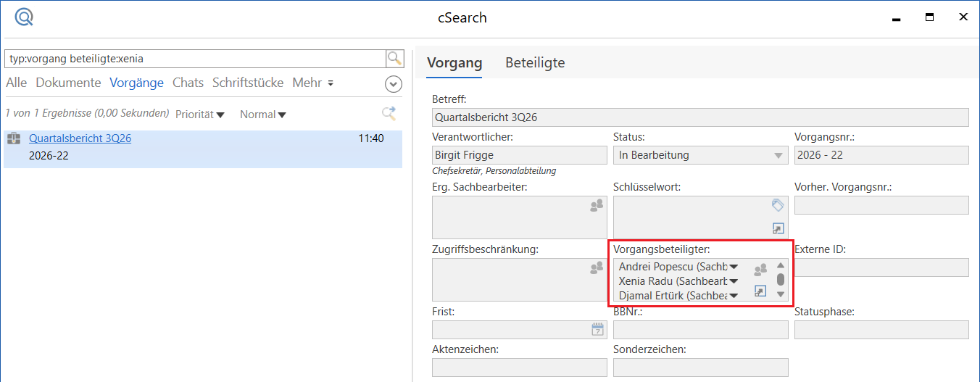
Task: Open the Status dropdown In Bearbeitung
Action: click(x=778, y=155)
